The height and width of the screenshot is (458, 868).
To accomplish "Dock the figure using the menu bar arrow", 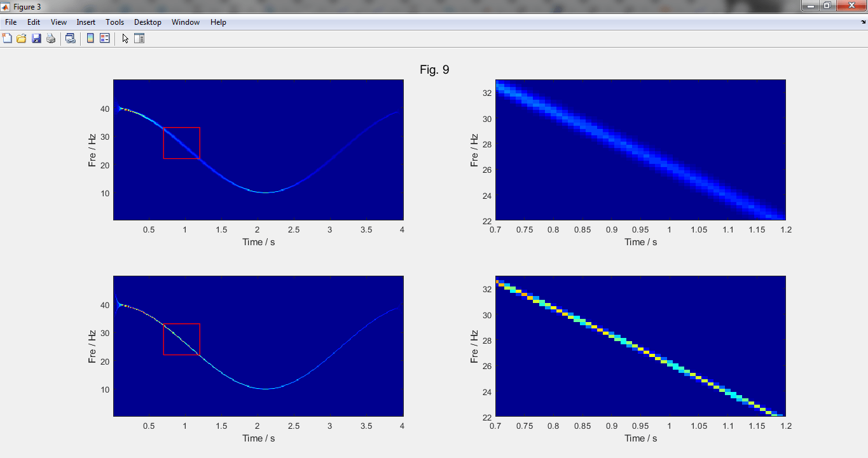I will pos(862,22).
